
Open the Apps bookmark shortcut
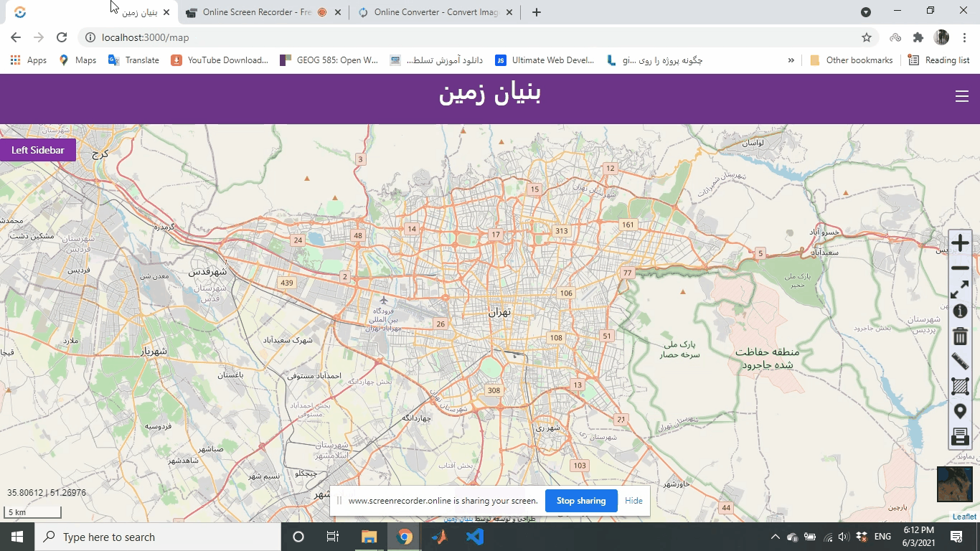pos(29,60)
